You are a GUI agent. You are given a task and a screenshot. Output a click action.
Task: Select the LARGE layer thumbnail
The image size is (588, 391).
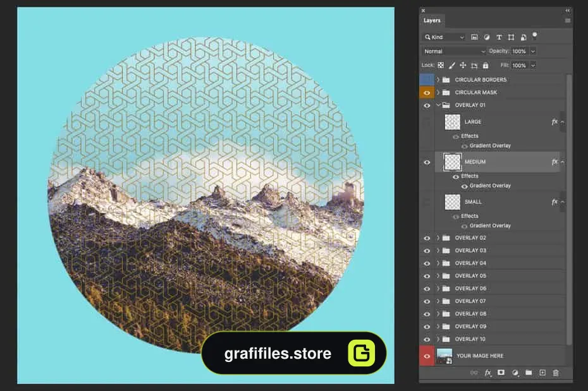[x=452, y=122]
